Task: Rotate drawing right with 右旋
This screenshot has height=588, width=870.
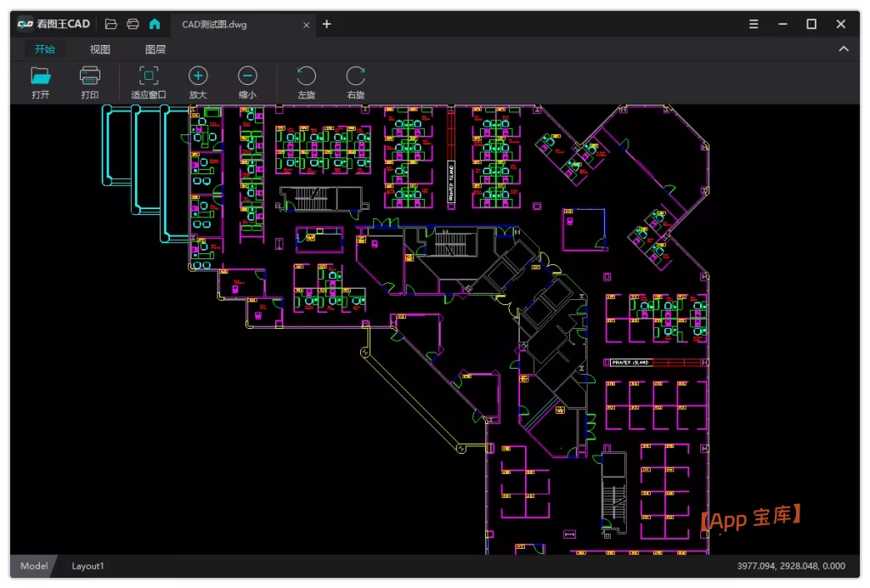Action: (355, 82)
